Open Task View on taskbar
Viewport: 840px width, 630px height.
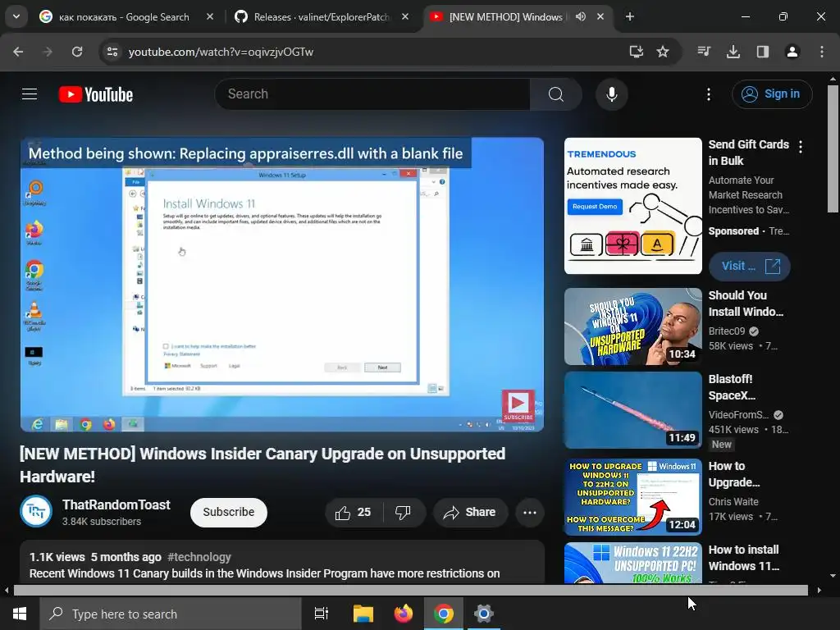point(322,614)
